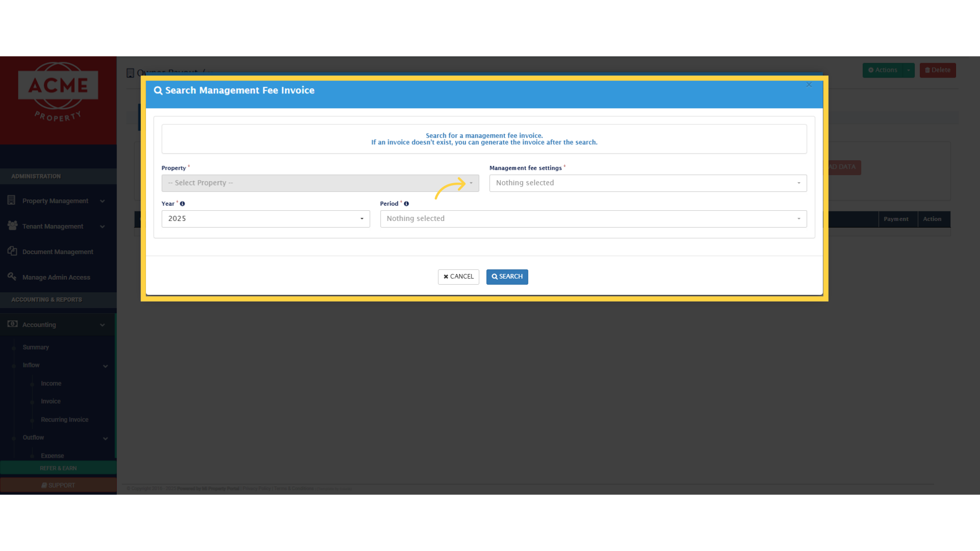The width and height of the screenshot is (980, 551).
Task: Open the Year 2025 dropdown
Action: [x=265, y=219]
